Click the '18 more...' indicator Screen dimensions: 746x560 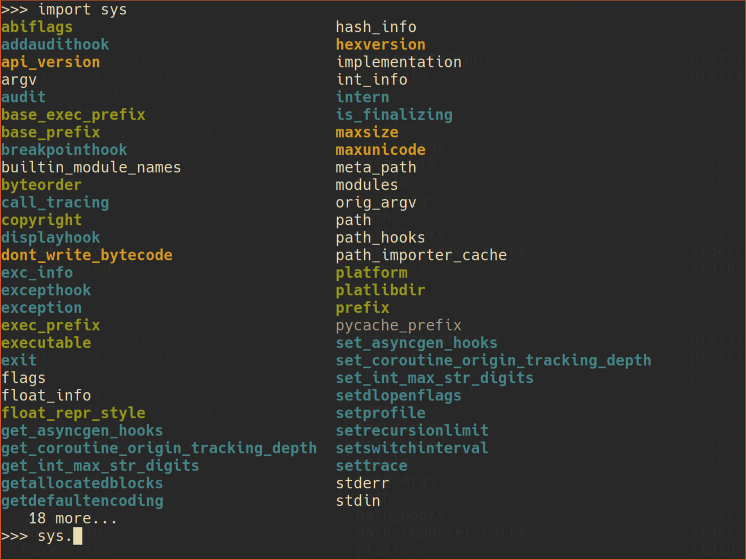73,519
